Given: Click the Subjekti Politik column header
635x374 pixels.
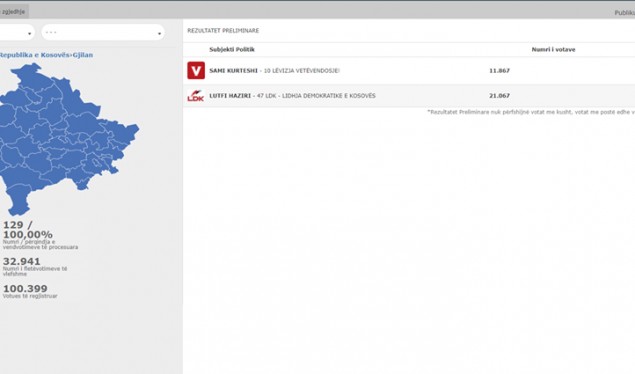Looking at the screenshot, I should pos(232,49).
